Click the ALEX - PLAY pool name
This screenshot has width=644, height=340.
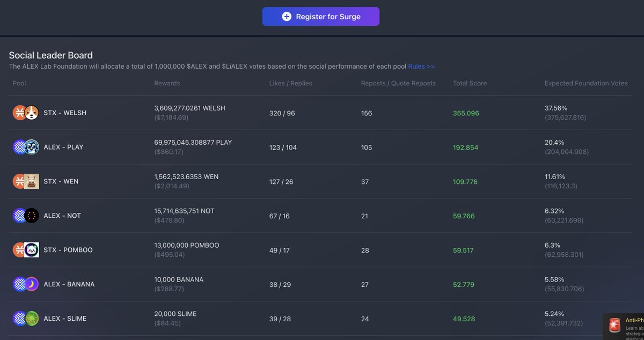pyautogui.click(x=63, y=147)
